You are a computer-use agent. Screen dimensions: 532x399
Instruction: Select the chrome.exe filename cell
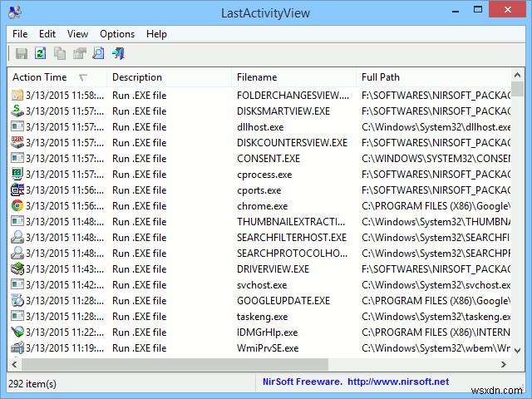pos(263,206)
